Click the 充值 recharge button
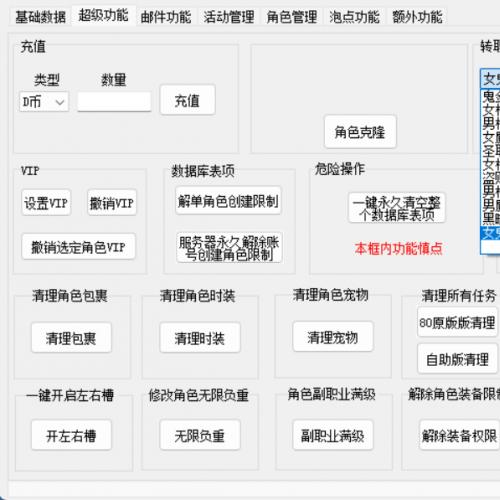 click(x=188, y=100)
